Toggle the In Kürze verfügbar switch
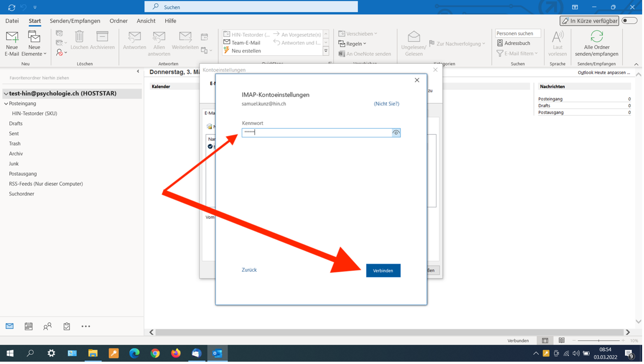Screen dimensions: 644x364 (629, 21)
